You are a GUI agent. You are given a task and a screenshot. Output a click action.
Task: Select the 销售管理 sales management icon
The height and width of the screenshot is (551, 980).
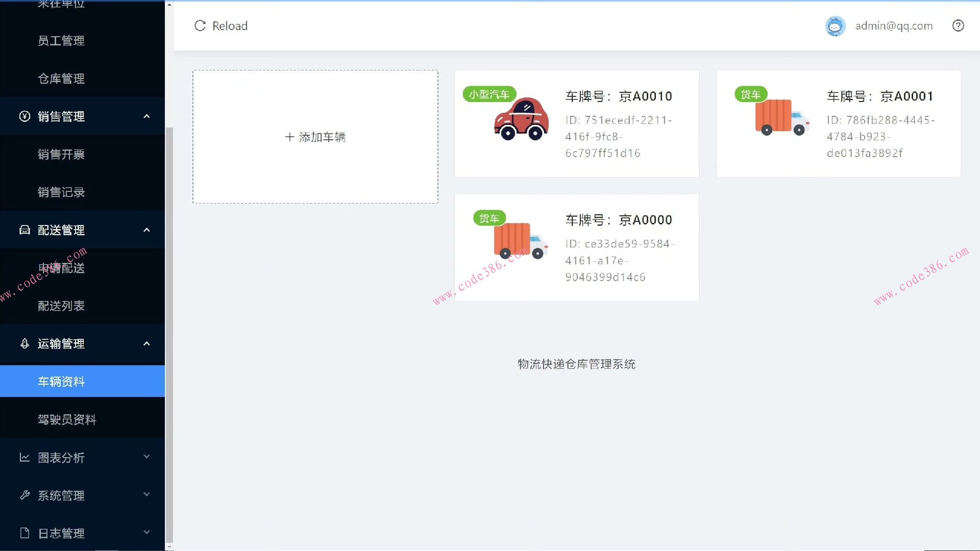coord(24,116)
